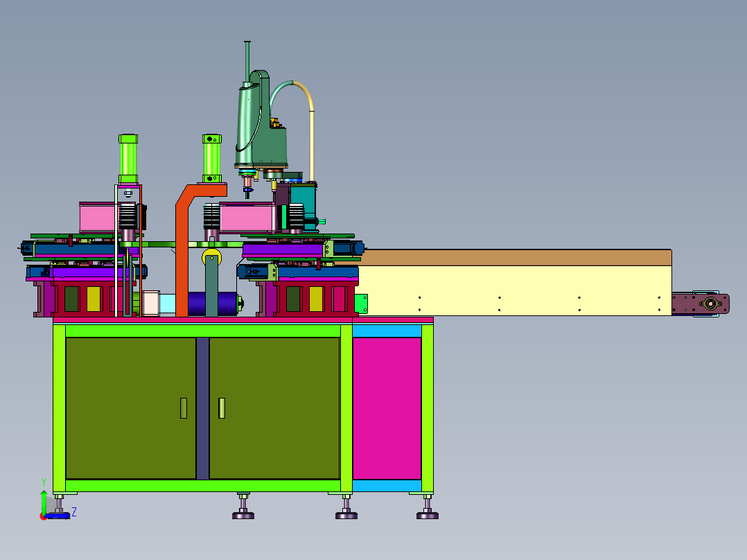Pick the rightmost leveling foot

(x=428, y=507)
